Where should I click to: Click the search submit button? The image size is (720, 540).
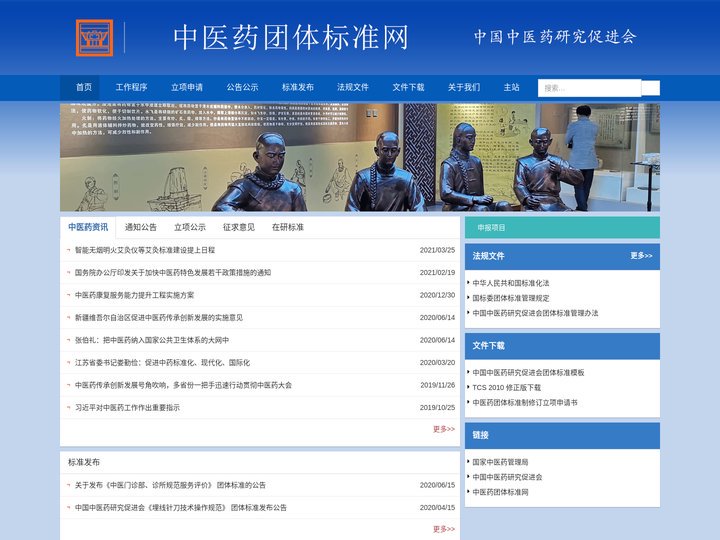click(x=650, y=88)
